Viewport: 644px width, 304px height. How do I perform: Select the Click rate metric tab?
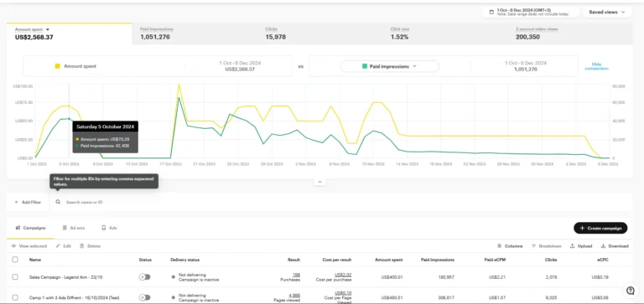444,33
